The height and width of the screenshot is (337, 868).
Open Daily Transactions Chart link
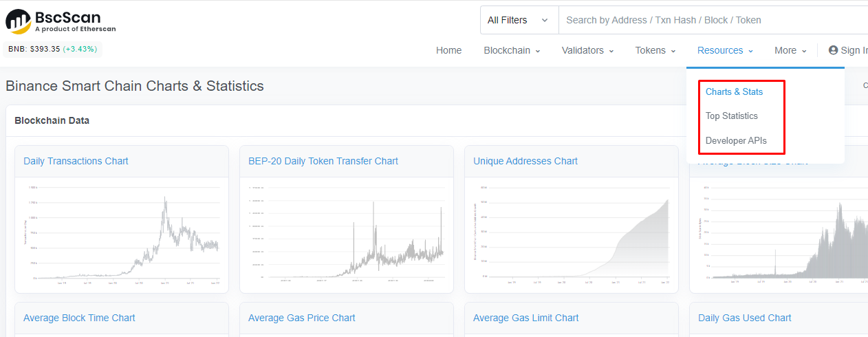tap(76, 161)
